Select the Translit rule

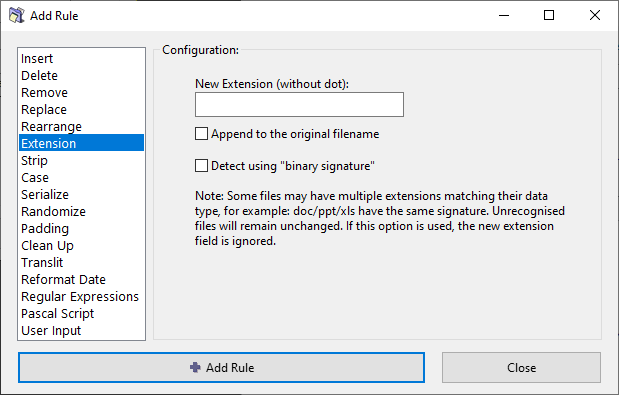[x=81, y=262]
